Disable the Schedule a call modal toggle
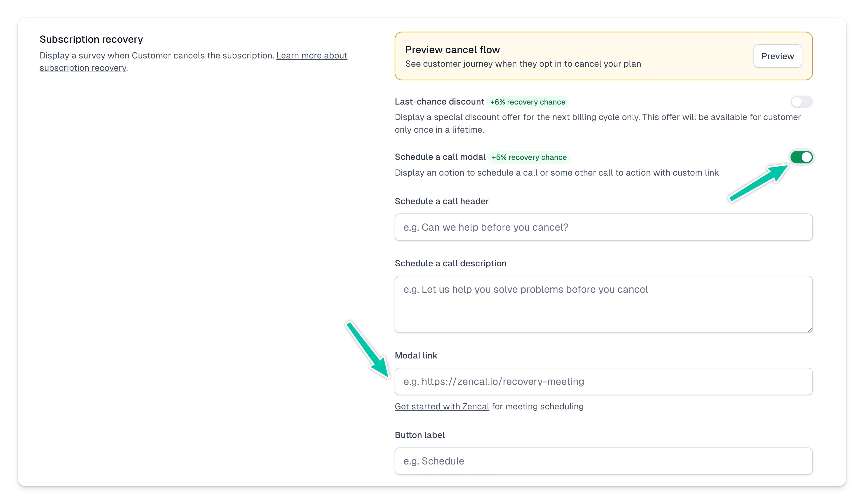Viewport: 864px width, 504px height. coord(802,157)
